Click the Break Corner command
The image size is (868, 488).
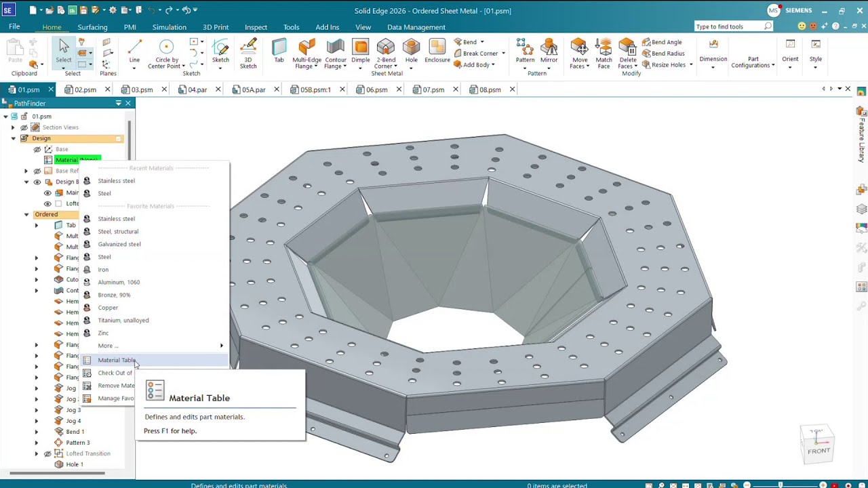(x=476, y=54)
